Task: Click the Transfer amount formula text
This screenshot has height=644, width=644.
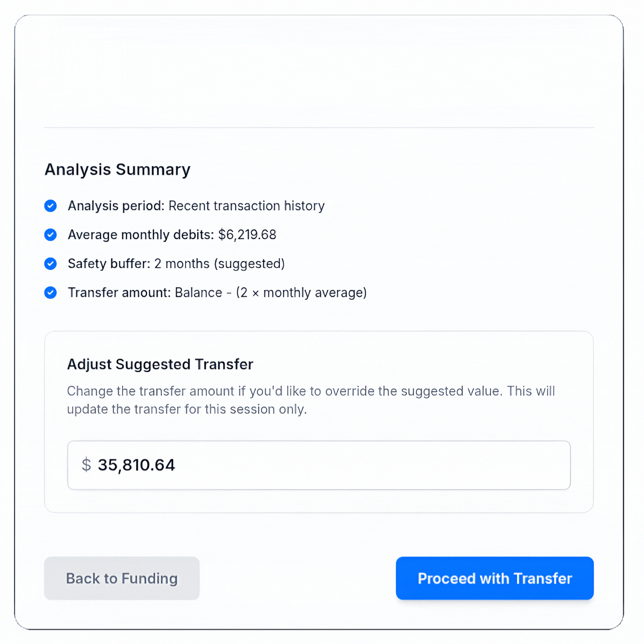Action: tap(217, 292)
